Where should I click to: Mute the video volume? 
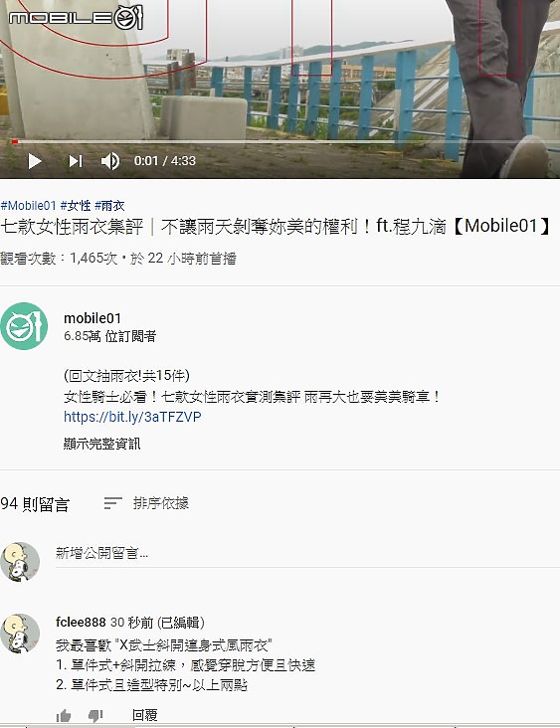110,161
